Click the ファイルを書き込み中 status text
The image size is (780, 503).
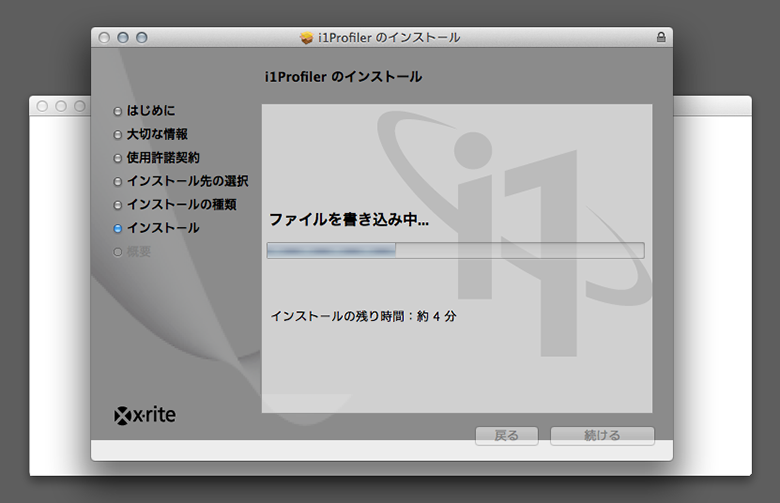coord(349,220)
